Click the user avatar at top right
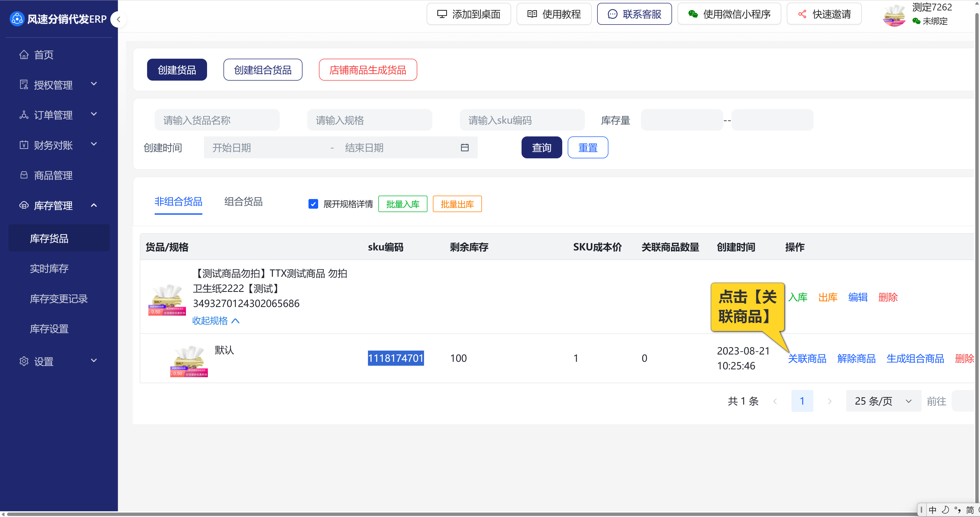This screenshot has width=980, height=517. pos(894,15)
